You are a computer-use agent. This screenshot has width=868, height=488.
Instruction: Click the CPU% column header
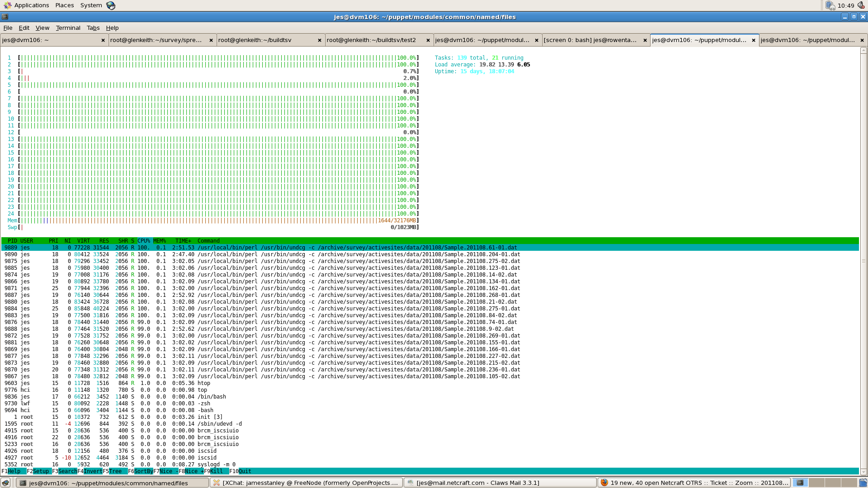click(x=144, y=241)
